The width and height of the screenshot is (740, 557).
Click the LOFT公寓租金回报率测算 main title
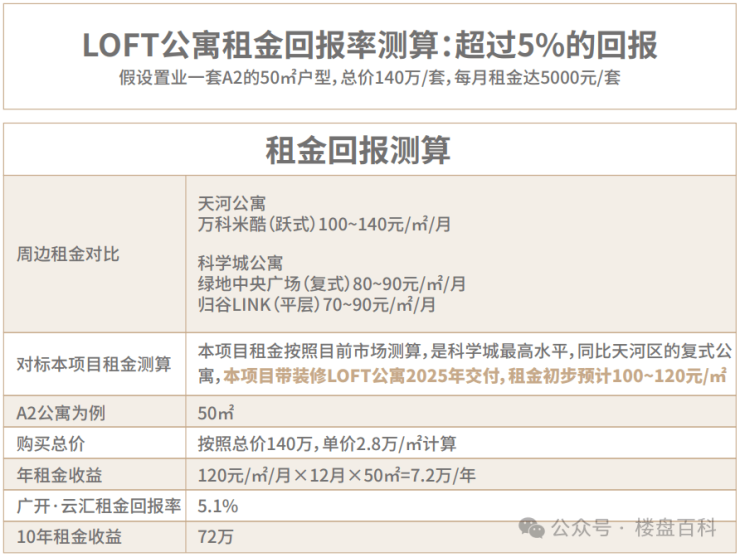(x=370, y=47)
